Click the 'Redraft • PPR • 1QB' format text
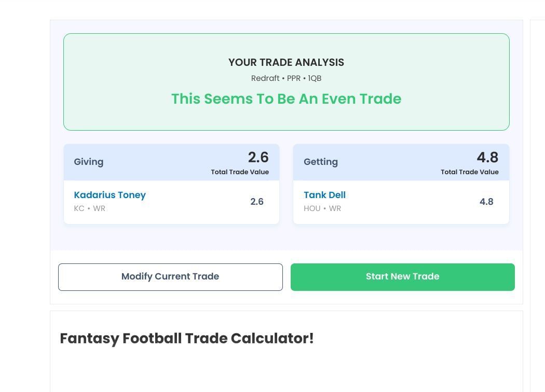This screenshot has height=392, width=545. coord(286,78)
